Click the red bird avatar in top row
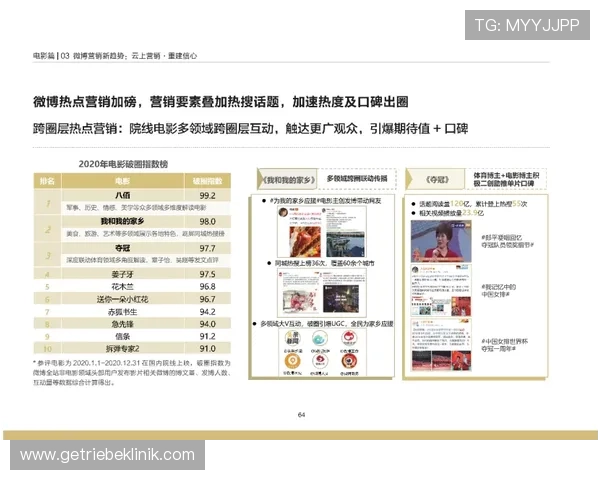 pos(349,338)
